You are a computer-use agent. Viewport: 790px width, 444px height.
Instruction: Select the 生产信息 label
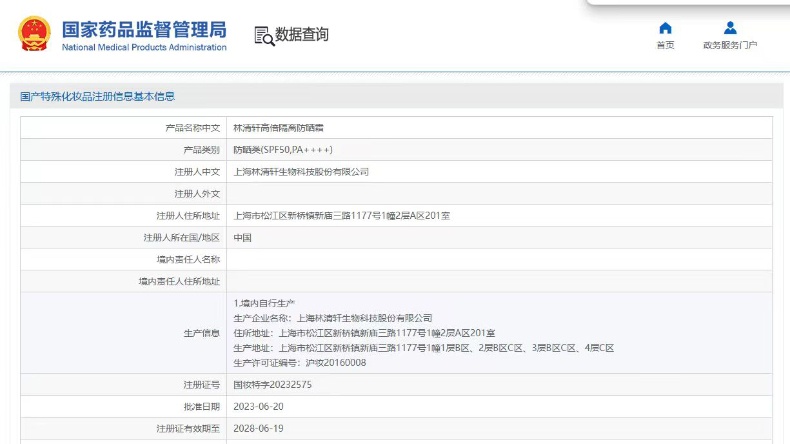[x=202, y=333]
